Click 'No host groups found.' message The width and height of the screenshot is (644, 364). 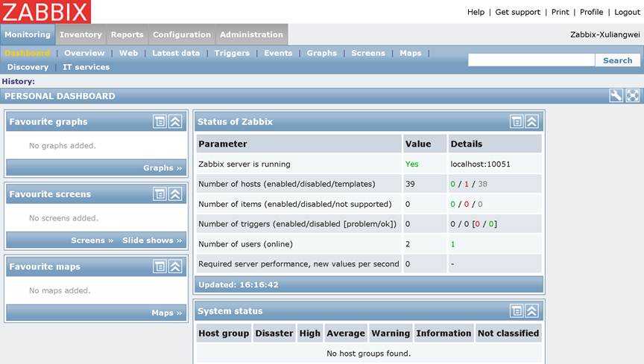point(368,353)
